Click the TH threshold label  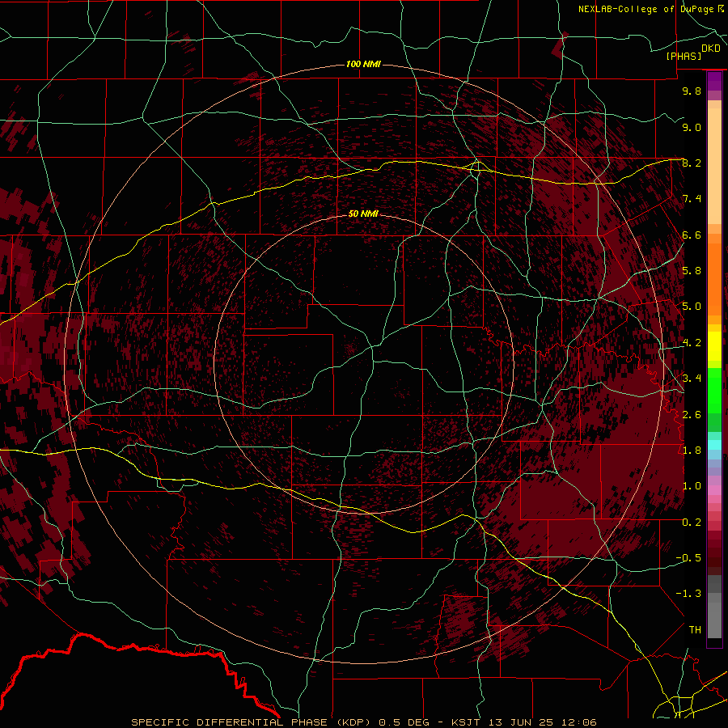[695, 630]
